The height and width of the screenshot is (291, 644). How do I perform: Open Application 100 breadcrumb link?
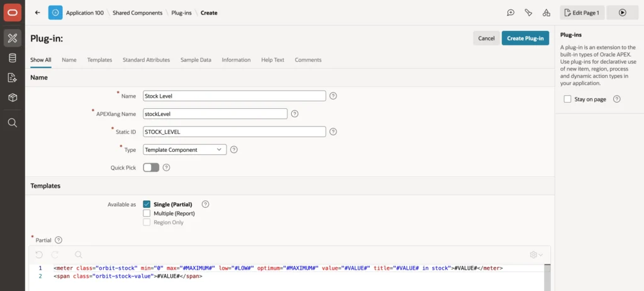(85, 13)
